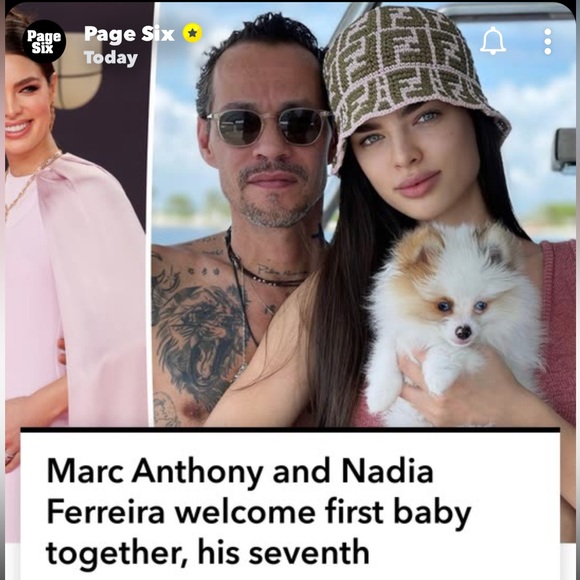The height and width of the screenshot is (580, 580).
Task: Open the article headline about Marc Anthony
Action: click(x=259, y=512)
